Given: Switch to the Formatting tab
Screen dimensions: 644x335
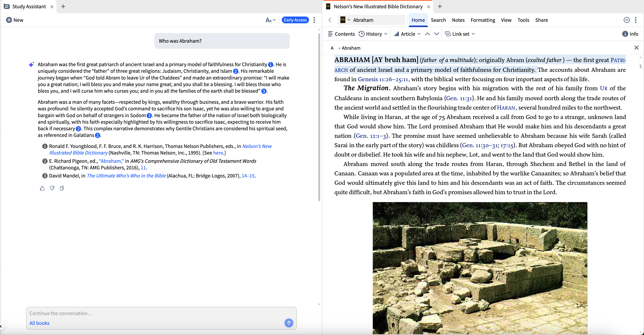Looking at the screenshot, I should point(483,20).
